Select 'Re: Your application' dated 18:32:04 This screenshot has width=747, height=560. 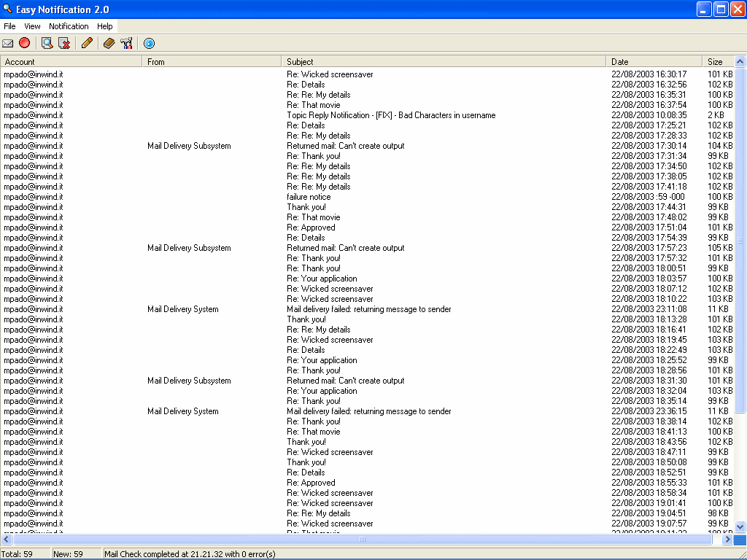click(x=368, y=391)
